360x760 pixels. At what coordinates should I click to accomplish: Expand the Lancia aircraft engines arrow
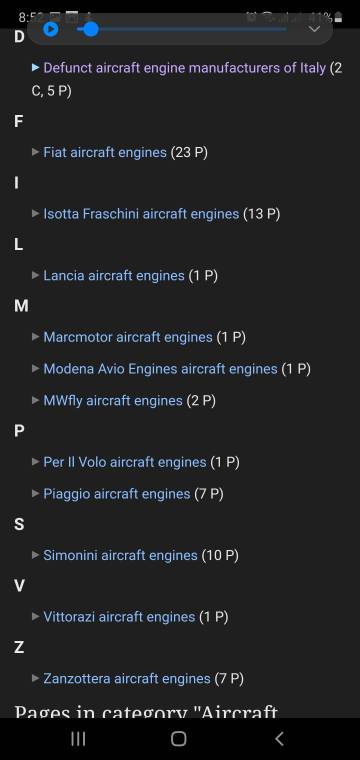tap(35, 275)
